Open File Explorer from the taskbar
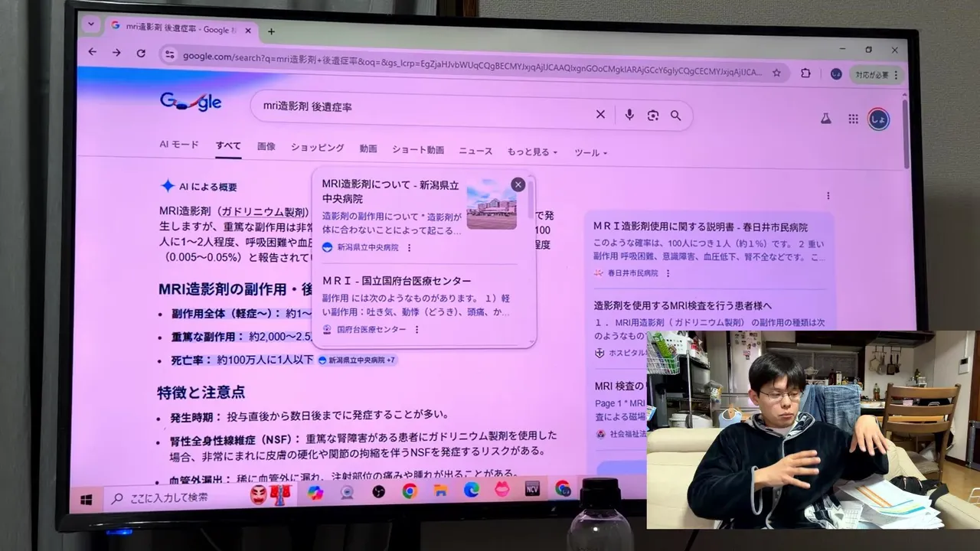This screenshot has height=551, width=980. tap(440, 491)
